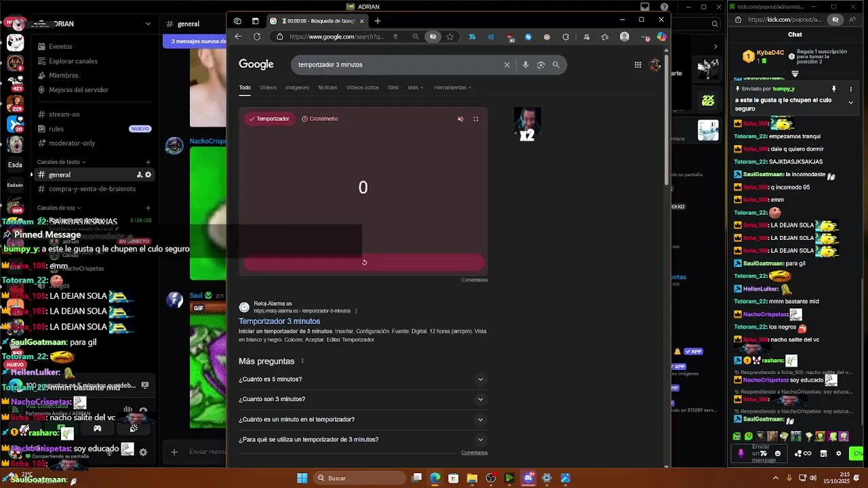Screen dimensions: 868x488
Task: Open the Vídeos cortos search filter
Action: tap(362, 87)
